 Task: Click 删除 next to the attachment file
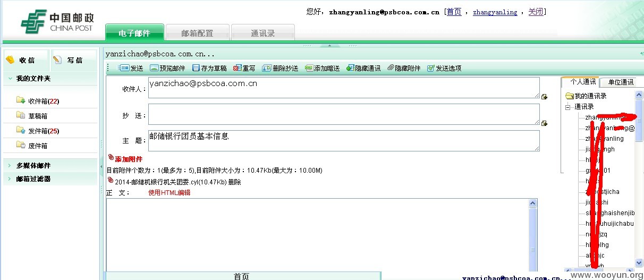tap(234, 182)
